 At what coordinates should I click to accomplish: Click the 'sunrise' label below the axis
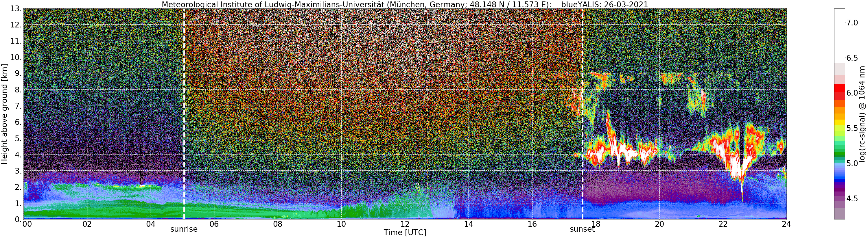coord(184,229)
